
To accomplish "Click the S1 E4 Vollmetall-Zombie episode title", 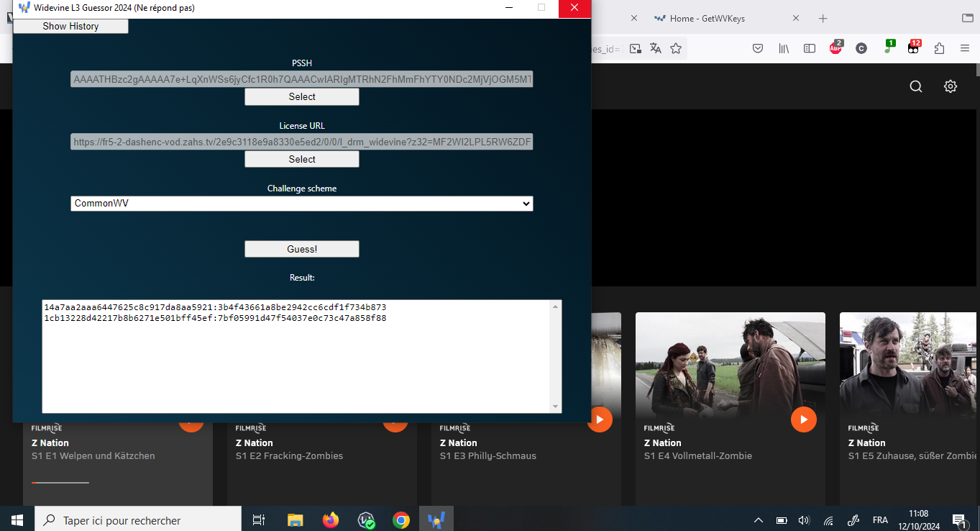I will 698,455.
